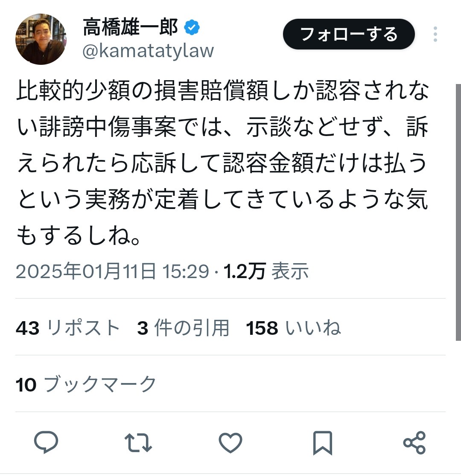Click the tweet's last line もするしね。
Viewport: 461px width, 476px height.
tap(79, 236)
